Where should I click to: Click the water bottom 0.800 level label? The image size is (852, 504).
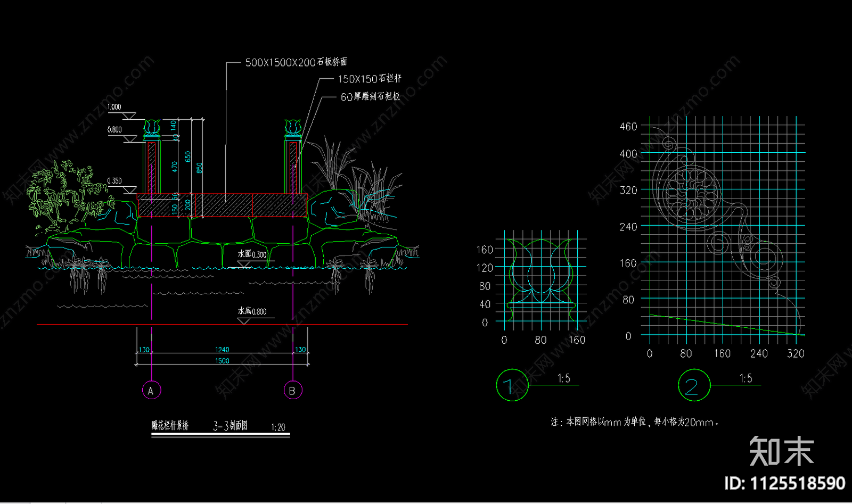click(252, 311)
